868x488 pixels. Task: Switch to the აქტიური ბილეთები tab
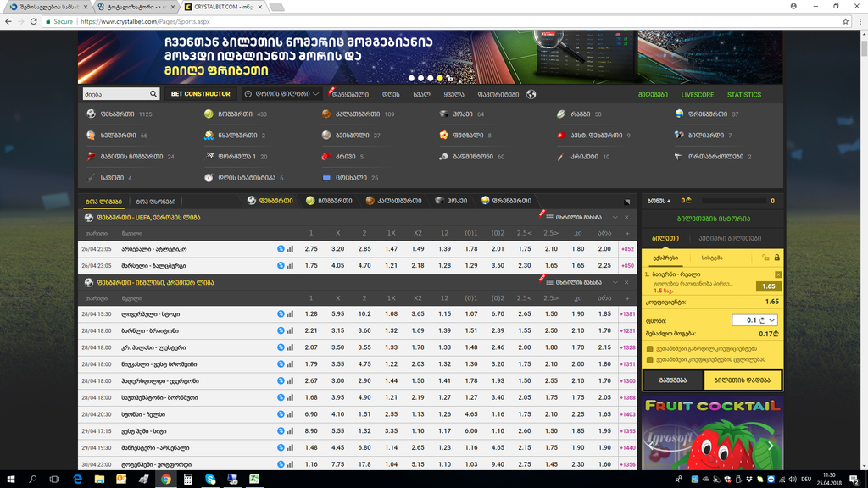730,238
